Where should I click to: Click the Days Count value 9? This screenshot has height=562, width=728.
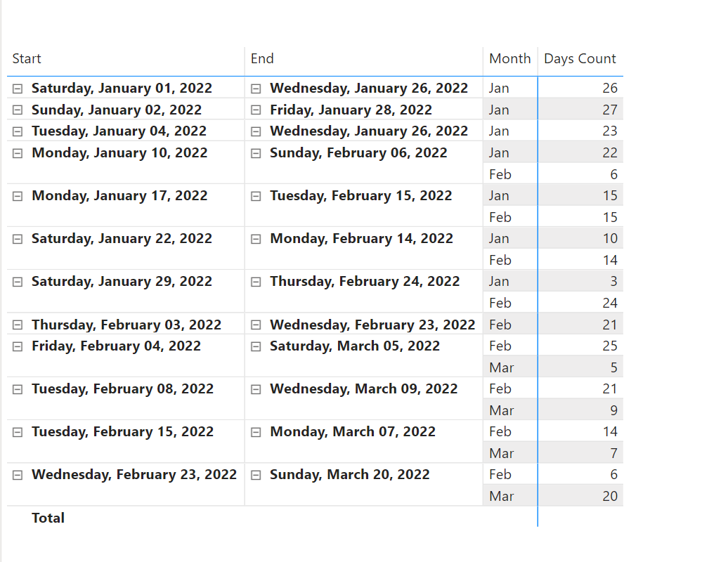click(x=613, y=410)
